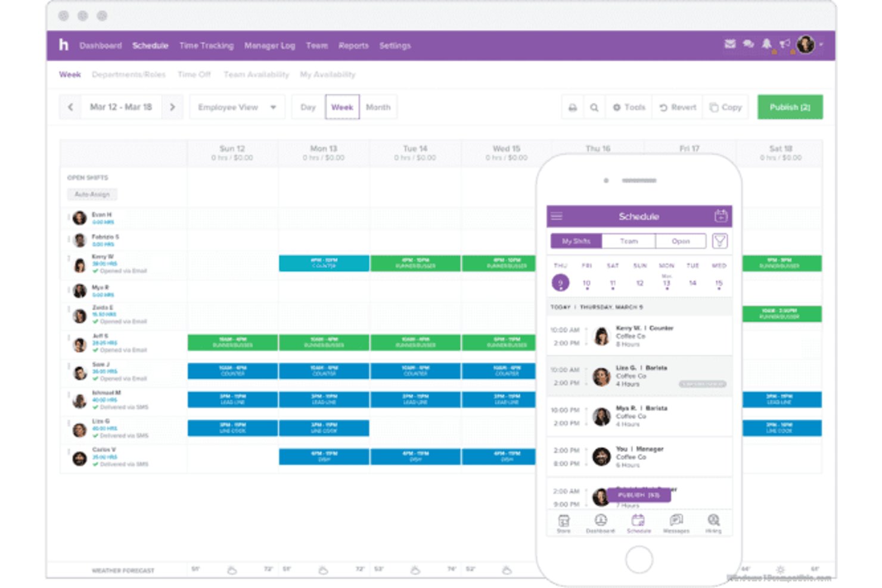Select My Shifts on phone
Viewport: 882px width, 588px height.
click(576, 241)
